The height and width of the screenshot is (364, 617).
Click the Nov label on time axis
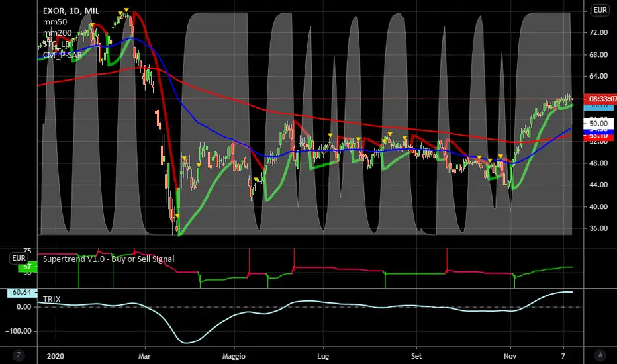[510, 356]
